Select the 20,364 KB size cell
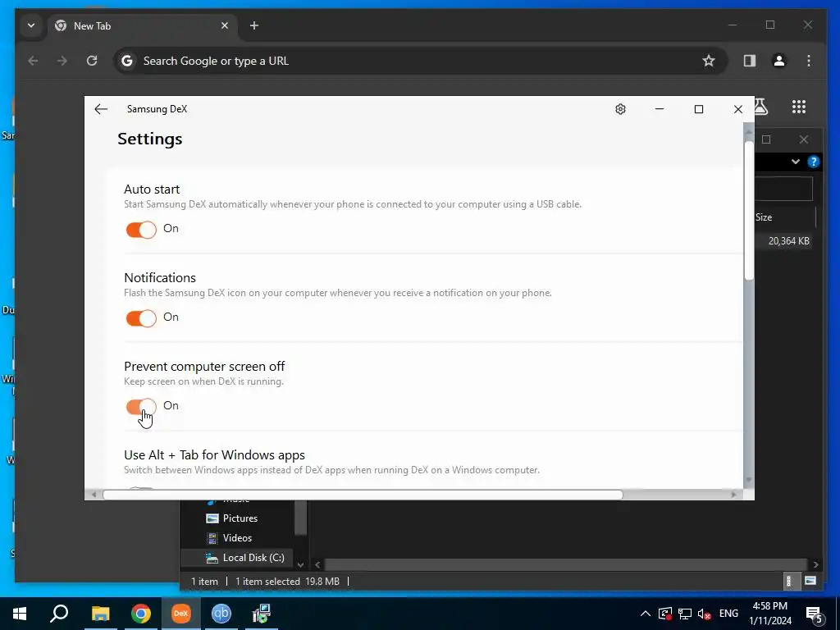 tap(788, 241)
